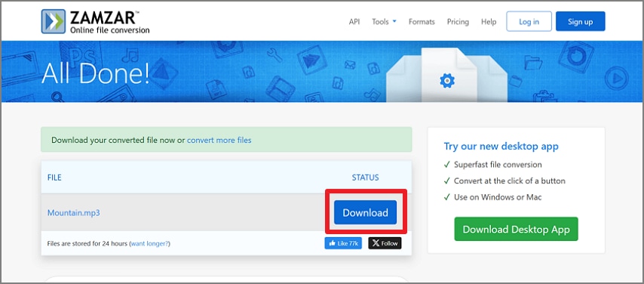The image size is (644, 284).
Task: Open the Help page
Action: [489, 22]
